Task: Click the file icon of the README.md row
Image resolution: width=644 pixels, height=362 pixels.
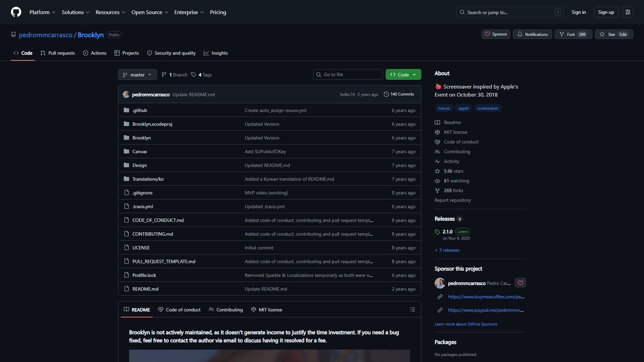Action: (x=126, y=289)
